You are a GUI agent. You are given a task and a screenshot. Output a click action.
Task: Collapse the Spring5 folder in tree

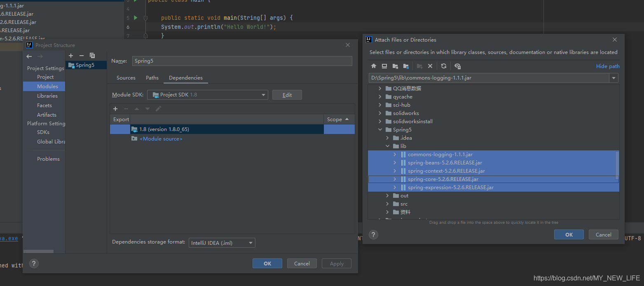tap(380, 130)
